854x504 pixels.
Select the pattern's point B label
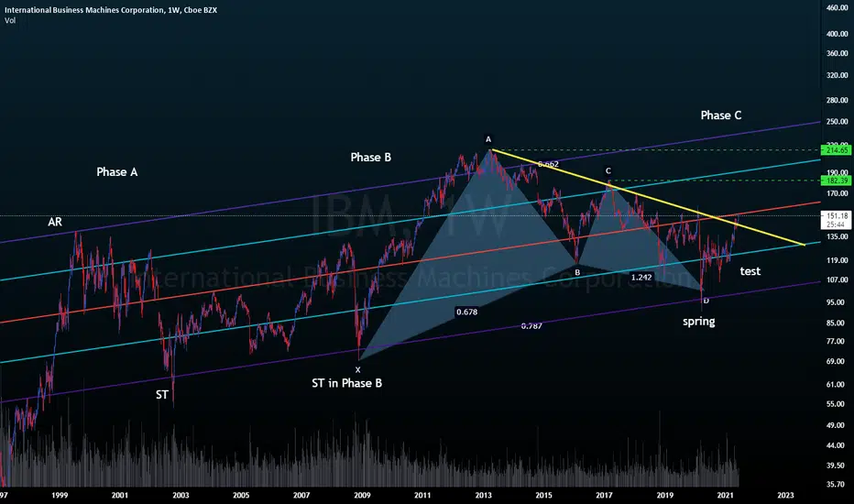click(577, 272)
